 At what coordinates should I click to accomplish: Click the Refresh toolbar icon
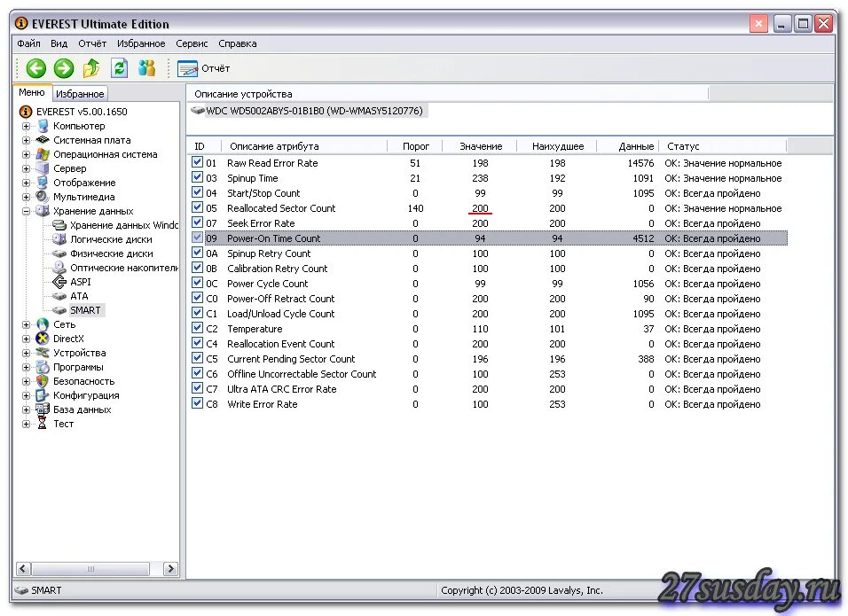click(x=119, y=68)
